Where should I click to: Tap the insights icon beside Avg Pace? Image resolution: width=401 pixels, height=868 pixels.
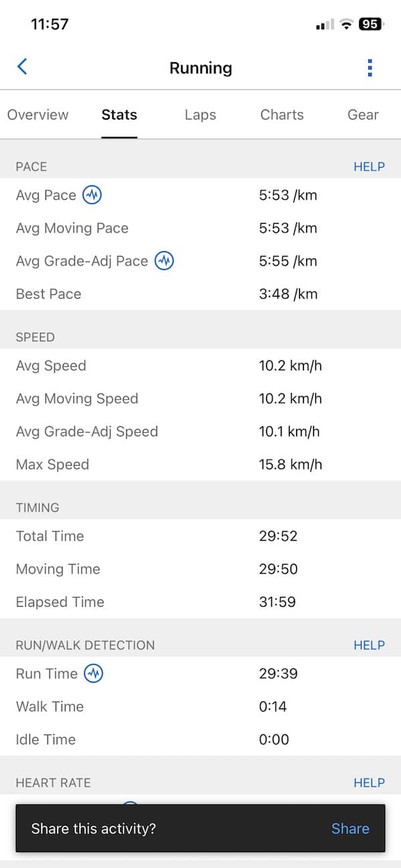(92, 195)
